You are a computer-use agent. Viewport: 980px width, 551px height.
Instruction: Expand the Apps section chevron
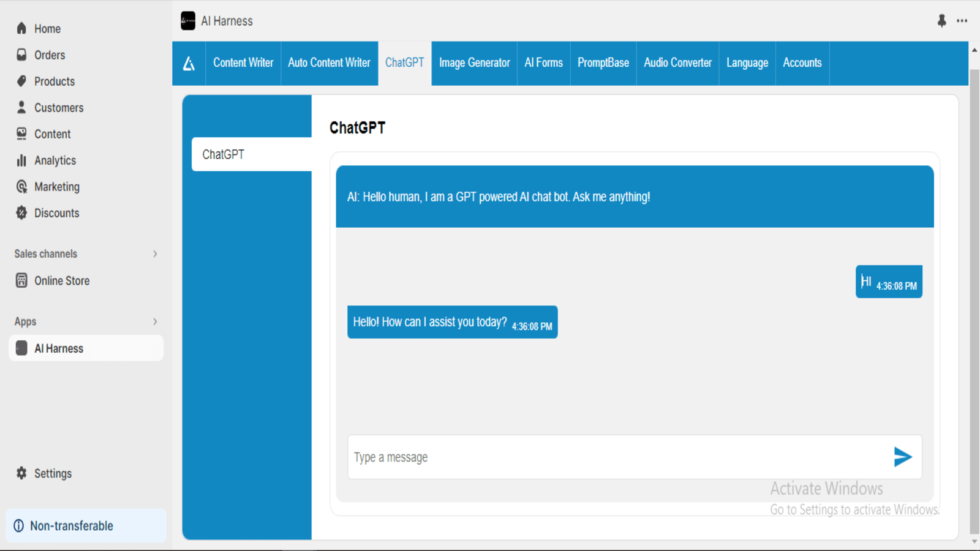pos(155,321)
